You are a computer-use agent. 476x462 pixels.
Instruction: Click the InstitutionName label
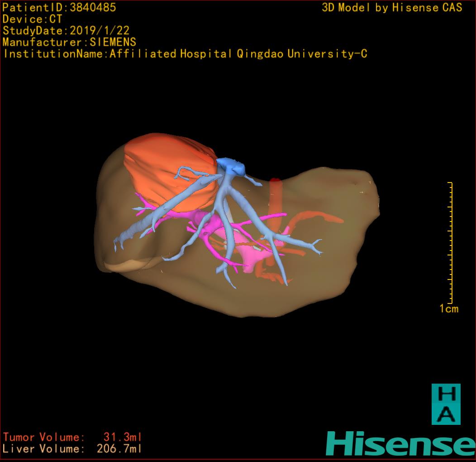click(185, 54)
